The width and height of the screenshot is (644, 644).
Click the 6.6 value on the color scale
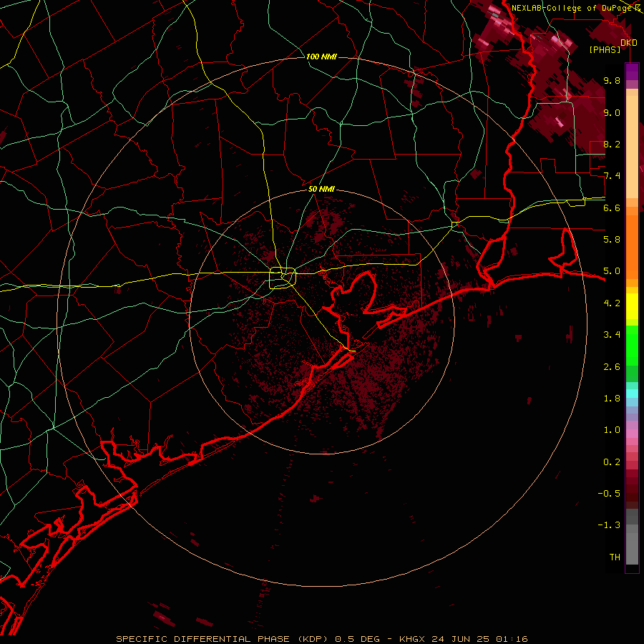click(x=612, y=208)
